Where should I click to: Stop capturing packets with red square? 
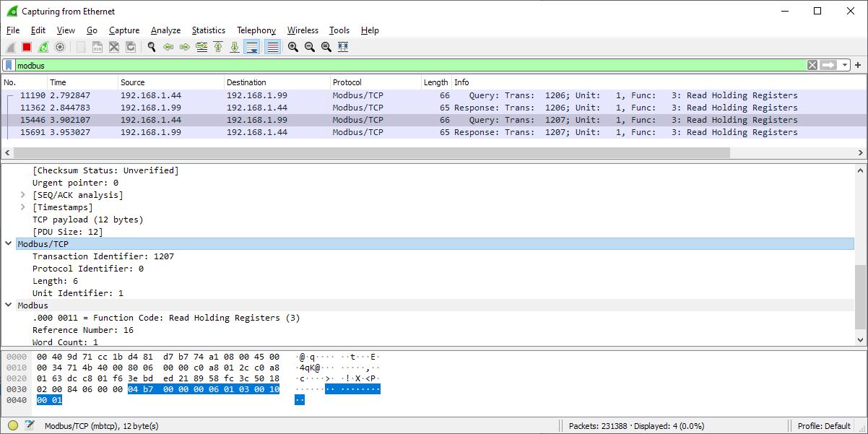(x=27, y=47)
